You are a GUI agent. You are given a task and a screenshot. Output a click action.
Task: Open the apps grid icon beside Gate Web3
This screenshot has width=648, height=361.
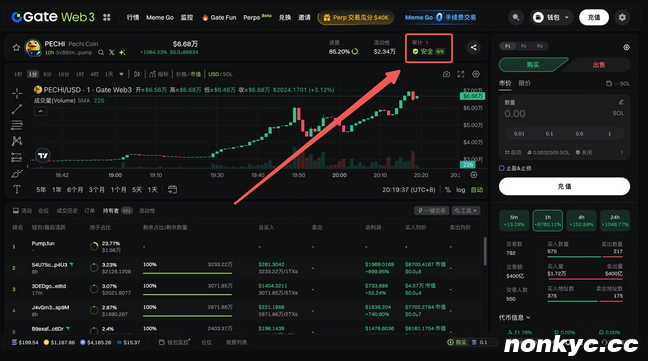tap(107, 17)
